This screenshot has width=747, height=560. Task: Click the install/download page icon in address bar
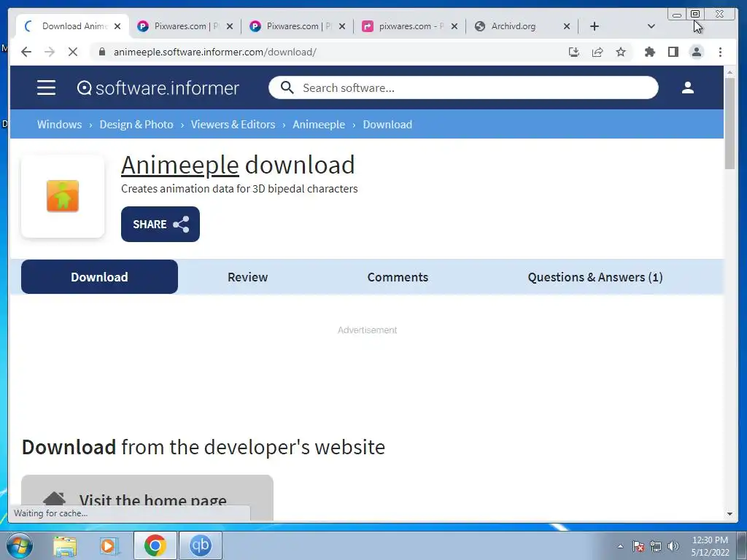coord(574,52)
